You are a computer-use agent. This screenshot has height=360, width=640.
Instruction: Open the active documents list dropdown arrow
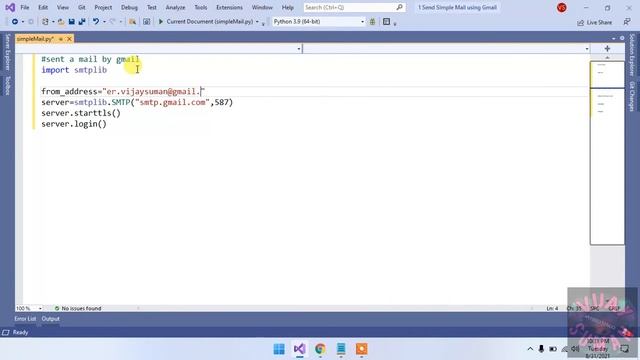click(x=613, y=38)
